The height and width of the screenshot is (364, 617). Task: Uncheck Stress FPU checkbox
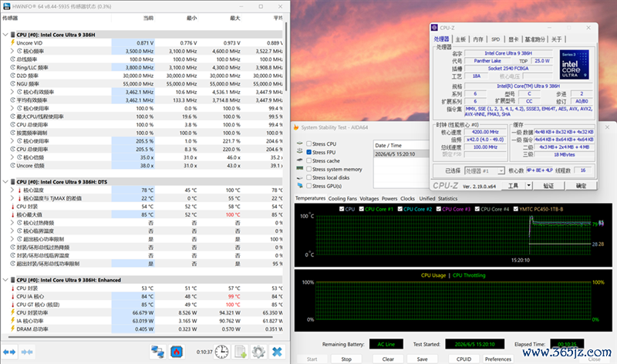click(x=309, y=152)
